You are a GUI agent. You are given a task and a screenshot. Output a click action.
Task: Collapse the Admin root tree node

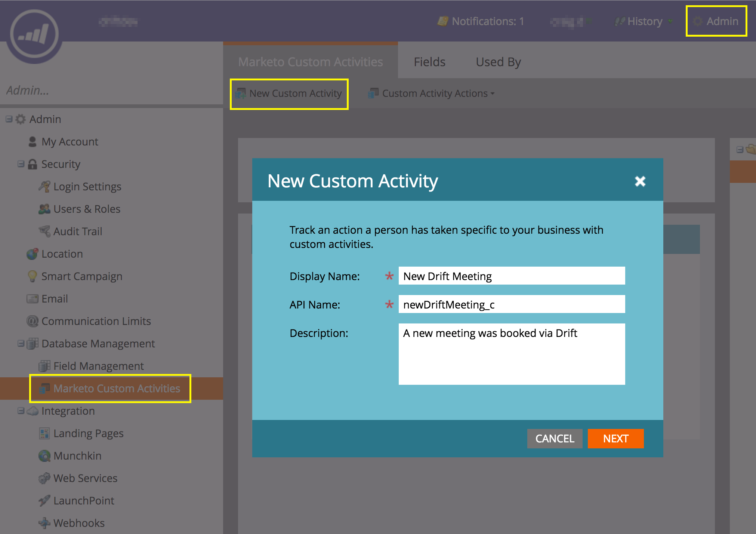tap(9, 119)
